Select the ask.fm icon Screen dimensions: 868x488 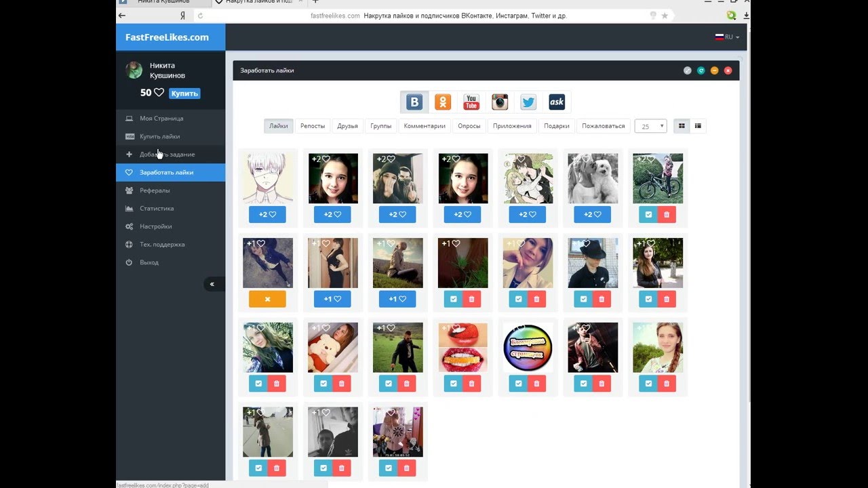pyautogui.click(x=557, y=102)
